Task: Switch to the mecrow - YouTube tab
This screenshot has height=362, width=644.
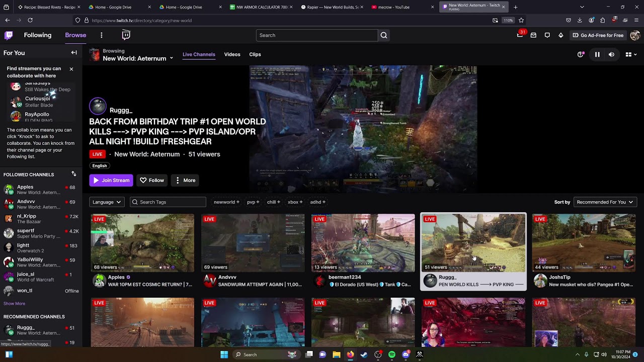Action: pos(403,7)
